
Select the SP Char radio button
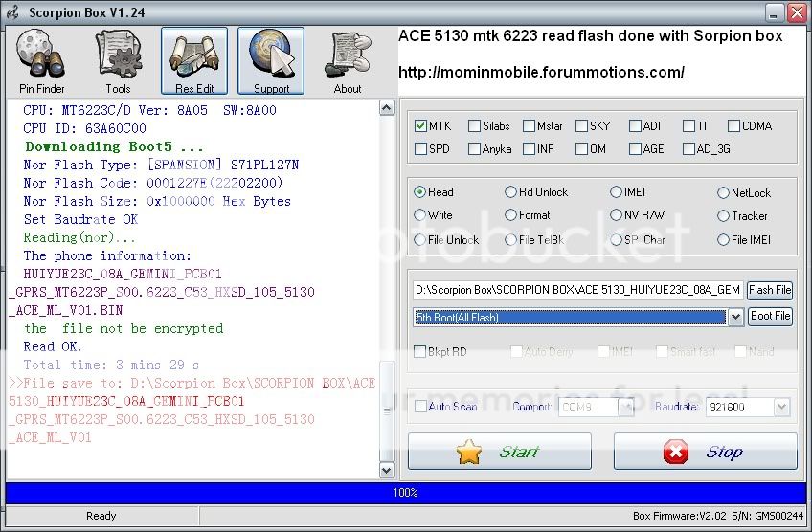[616, 239]
